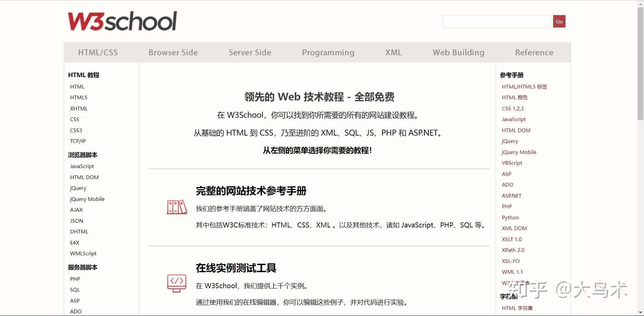The height and width of the screenshot is (316, 644).
Task: Open HTML DOM reference in right sidebar
Action: pos(516,130)
